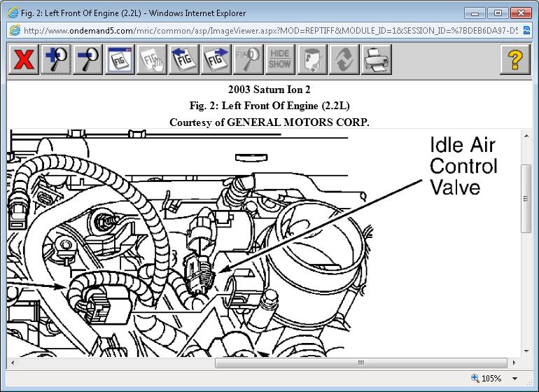The height and width of the screenshot is (392, 539).
Task: Click the find magnifier toolbar icon
Action: click(x=248, y=60)
